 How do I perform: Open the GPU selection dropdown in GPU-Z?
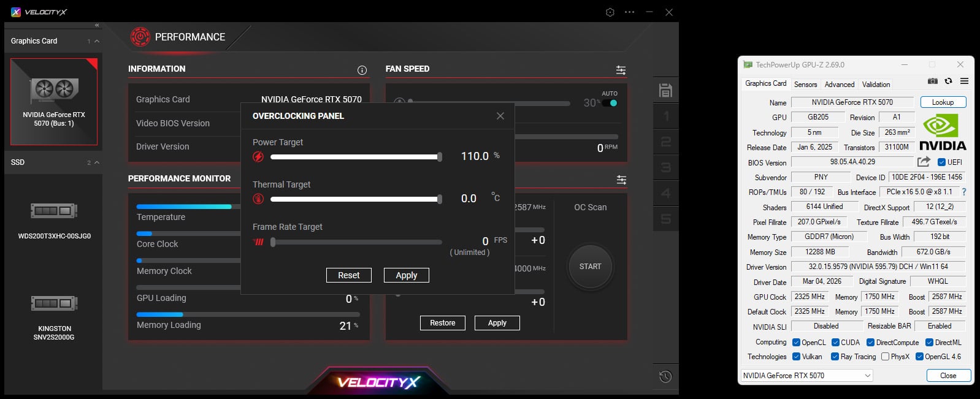(x=806, y=376)
